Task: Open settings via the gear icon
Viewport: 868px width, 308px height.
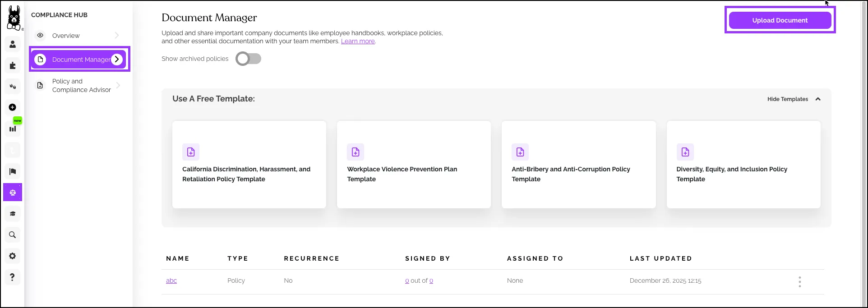Action: pyautogui.click(x=13, y=256)
